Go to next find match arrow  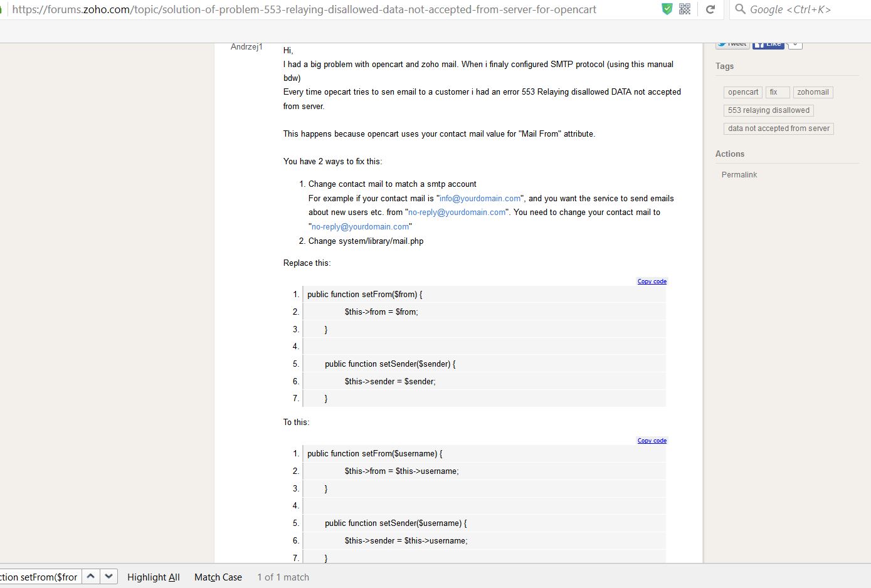[108, 576]
